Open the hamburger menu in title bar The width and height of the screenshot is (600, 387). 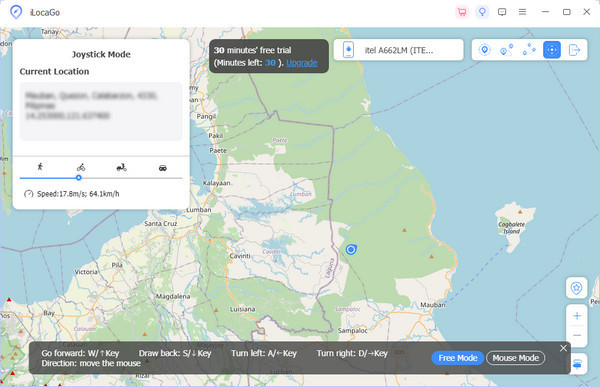[x=522, y=12]
